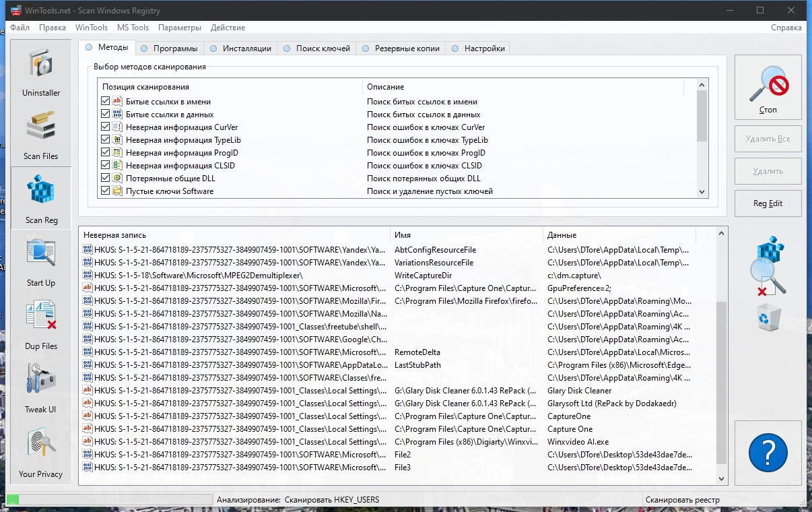812x512 pixels.
Task: Open the Файл menu
Action: tap(20, 28)
